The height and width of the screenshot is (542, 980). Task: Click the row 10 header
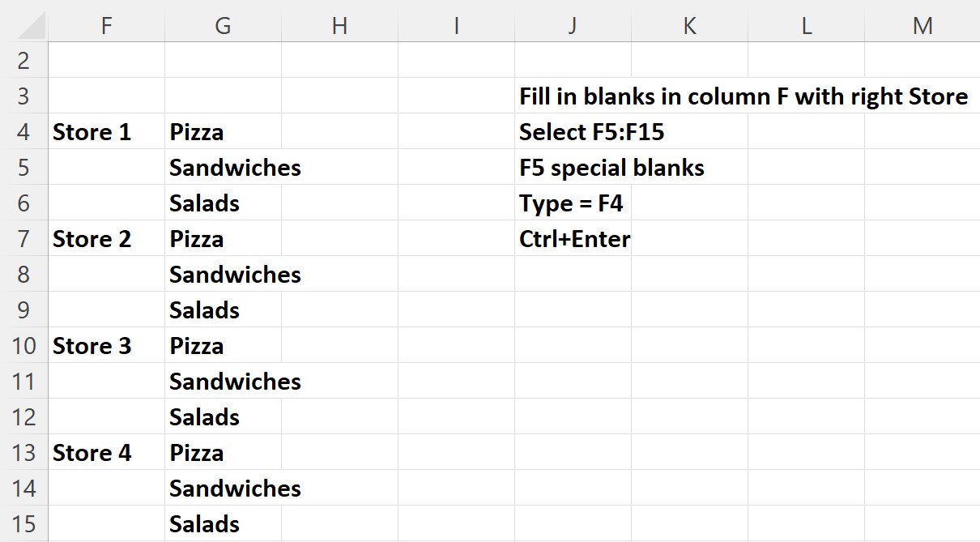(x=23, y=346)
